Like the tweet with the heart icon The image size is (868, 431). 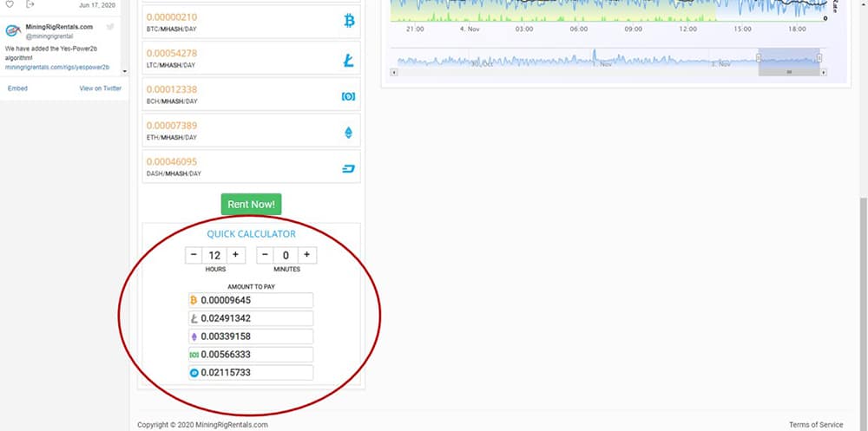click(10, 4)
